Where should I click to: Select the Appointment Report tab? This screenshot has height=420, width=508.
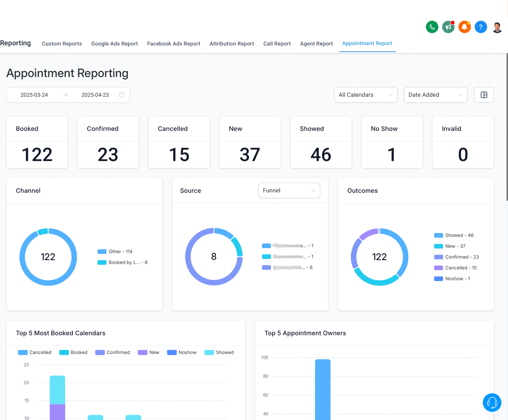367,43
